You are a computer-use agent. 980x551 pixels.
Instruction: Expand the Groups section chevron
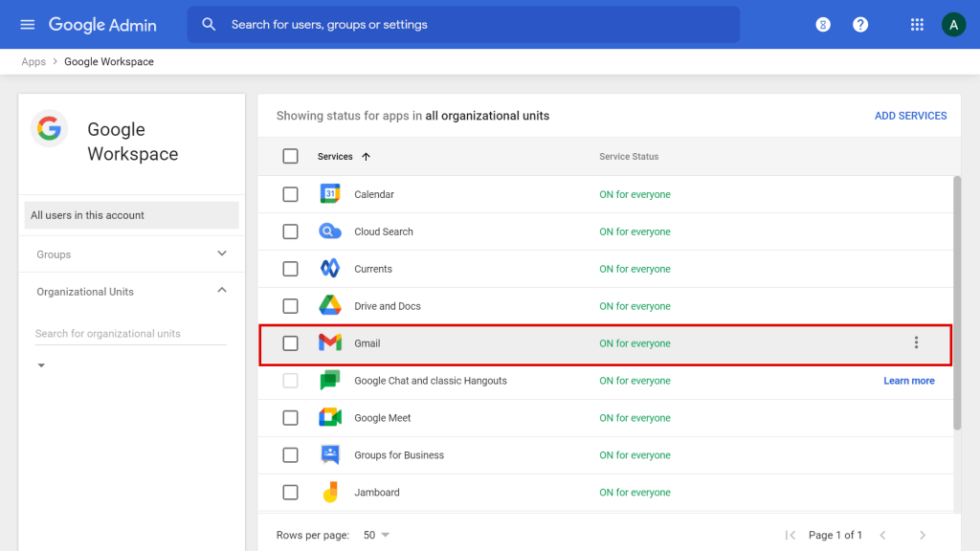(x=222, y=253)
